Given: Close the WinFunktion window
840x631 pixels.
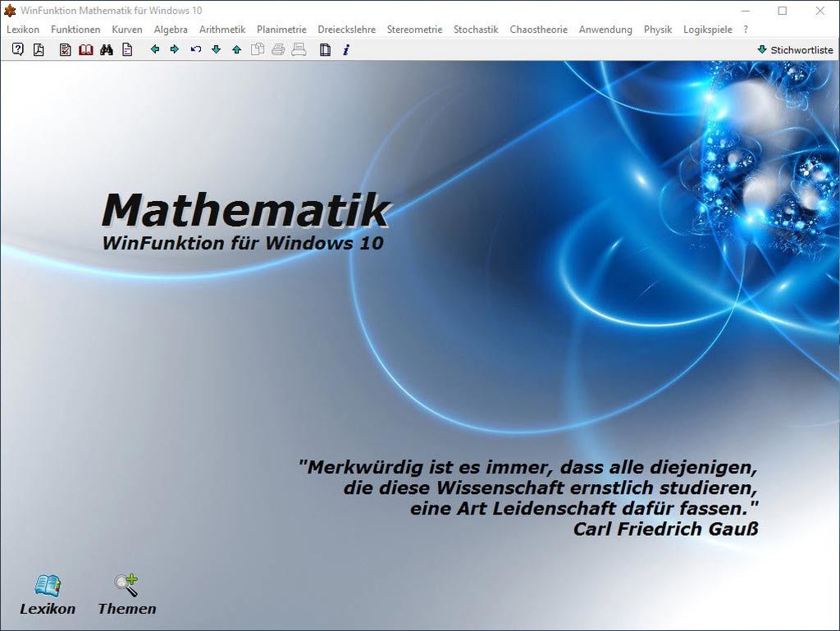Looking at the screenshot, I should (x=819, y=11).
